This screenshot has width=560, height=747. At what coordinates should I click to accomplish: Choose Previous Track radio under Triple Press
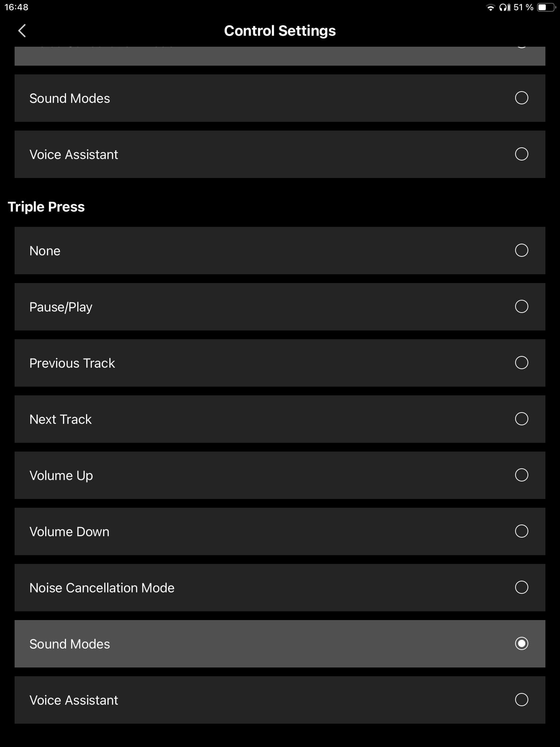pos(521,363)
